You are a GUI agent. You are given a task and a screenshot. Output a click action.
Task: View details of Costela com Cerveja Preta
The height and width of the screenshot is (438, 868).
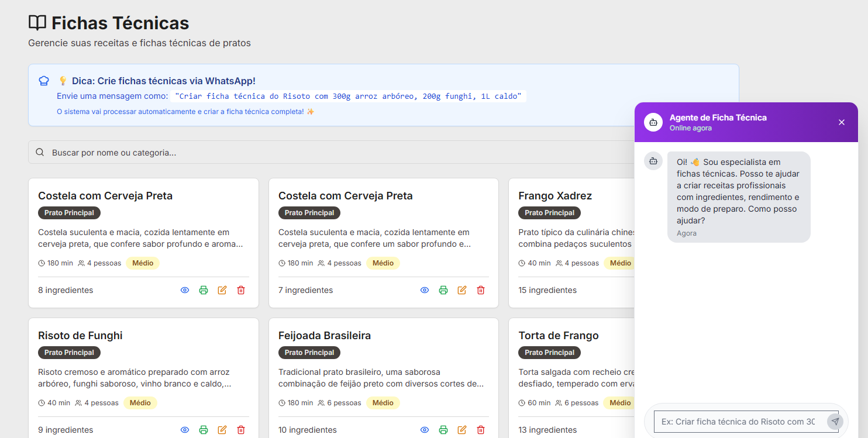point(185,289)
